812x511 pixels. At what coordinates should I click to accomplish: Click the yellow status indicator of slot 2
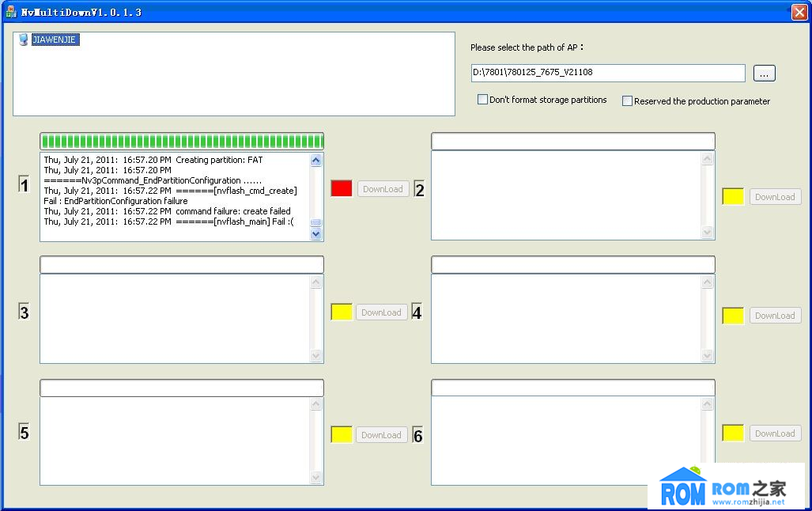(733, 196)
